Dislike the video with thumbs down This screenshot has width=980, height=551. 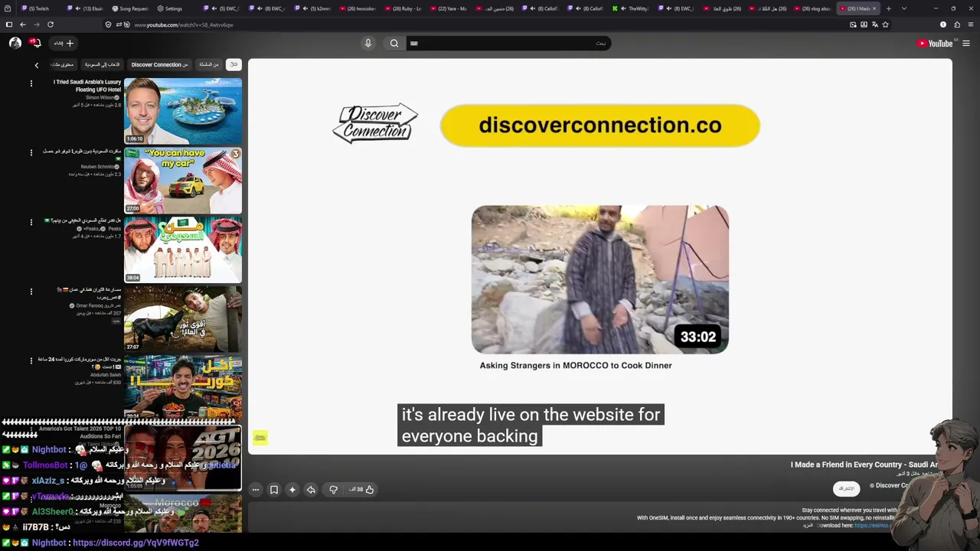pyautogui.click(x=333, y=490)
